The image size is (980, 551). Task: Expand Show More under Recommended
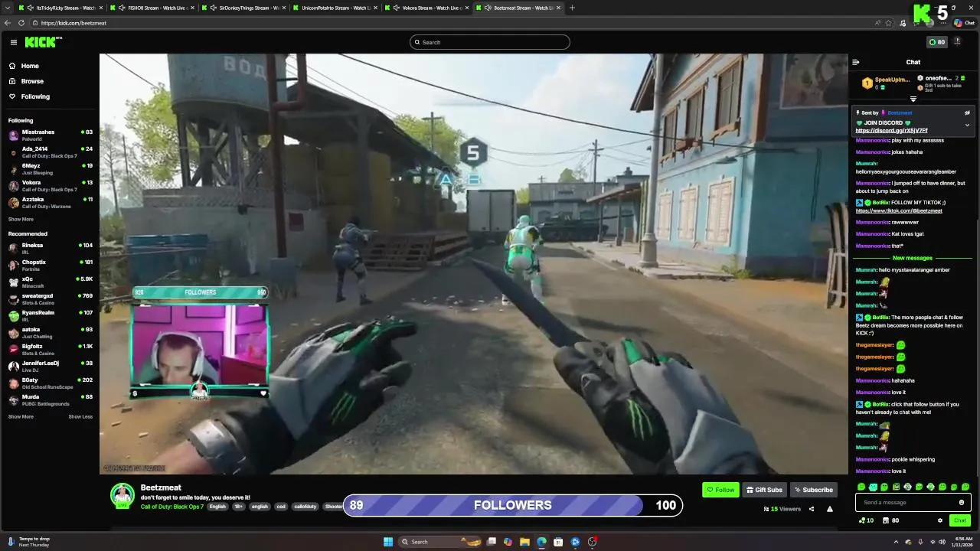[x=21, y=417]
